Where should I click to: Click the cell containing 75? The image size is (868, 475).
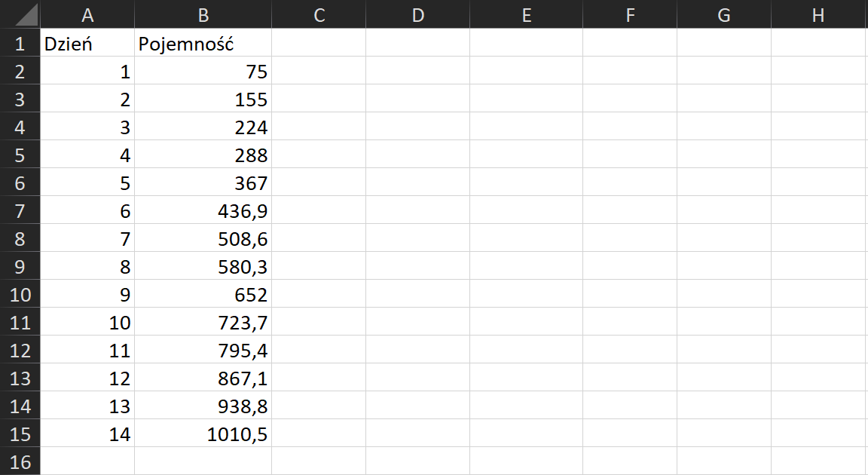click(x=203, y=72)
